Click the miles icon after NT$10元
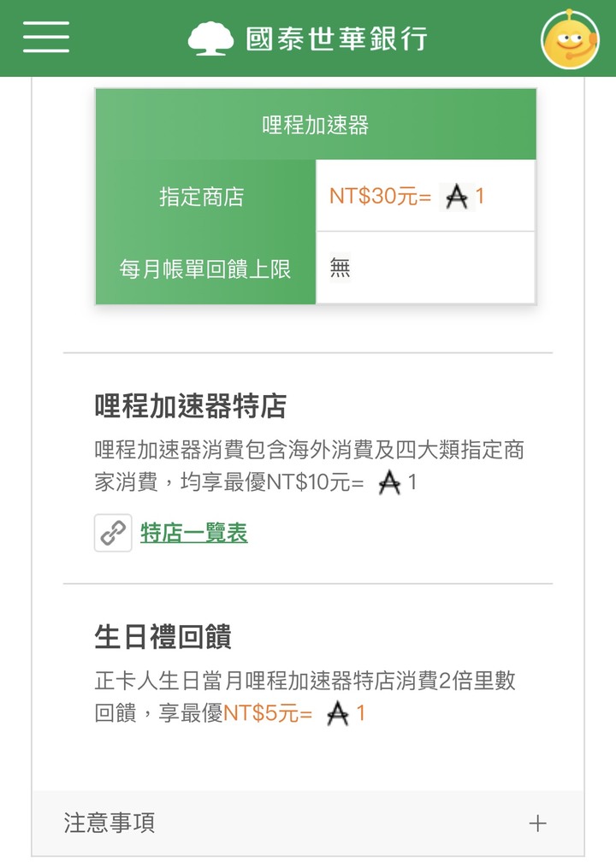Screen dimensions: 616x868 point(389,482)
